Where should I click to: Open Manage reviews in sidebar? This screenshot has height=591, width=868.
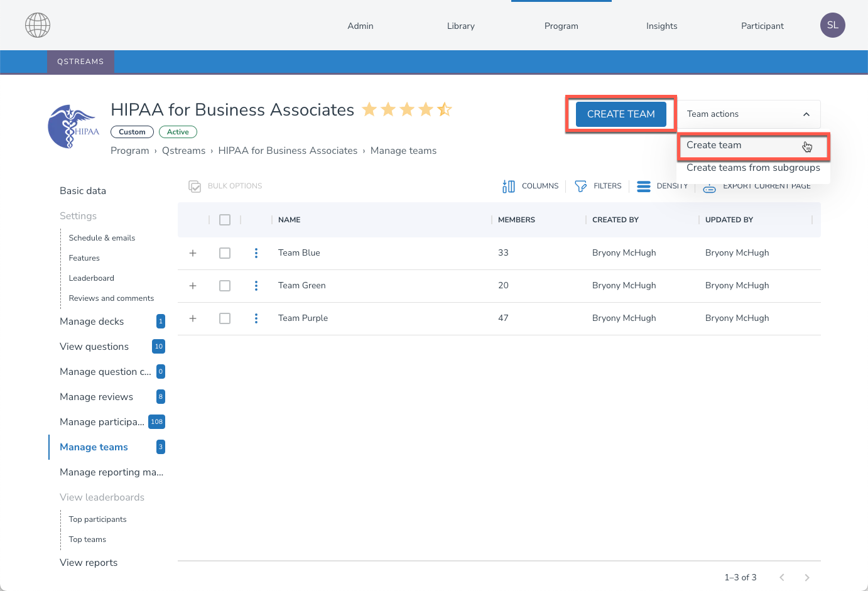pos(96,397)
